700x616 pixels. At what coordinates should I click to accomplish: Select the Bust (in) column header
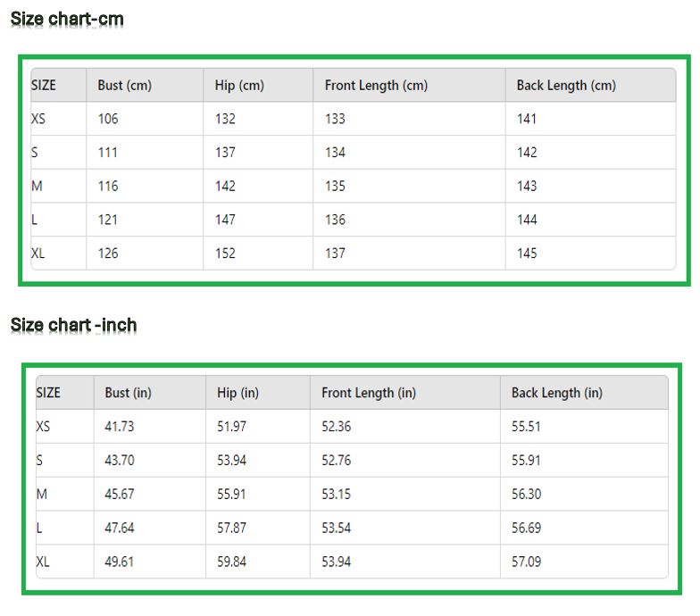[x=128, y=393]
